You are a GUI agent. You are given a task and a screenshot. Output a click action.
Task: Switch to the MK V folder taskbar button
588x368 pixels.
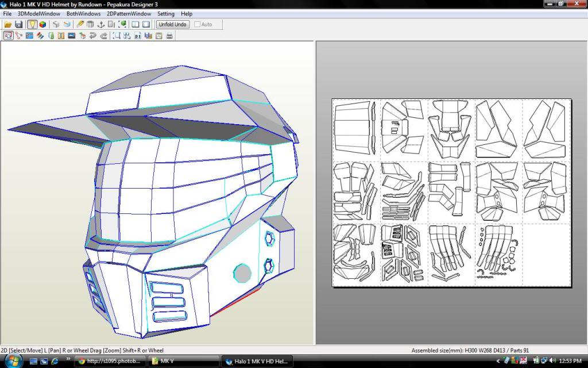(183, 361)
